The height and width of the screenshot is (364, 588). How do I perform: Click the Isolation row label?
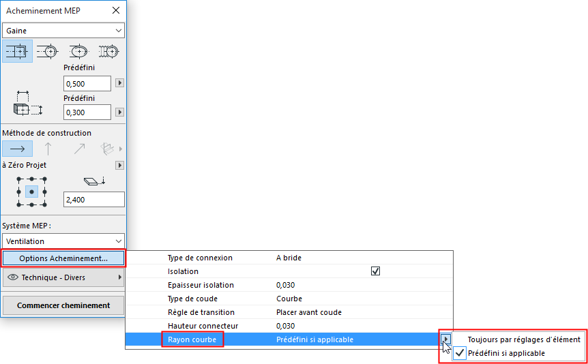(x=183, y=271)
